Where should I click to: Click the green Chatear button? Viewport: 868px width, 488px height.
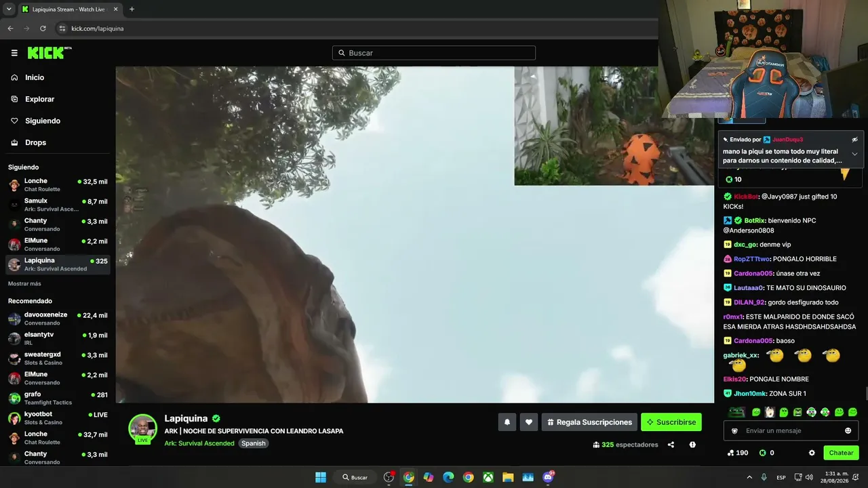(841, 453)
